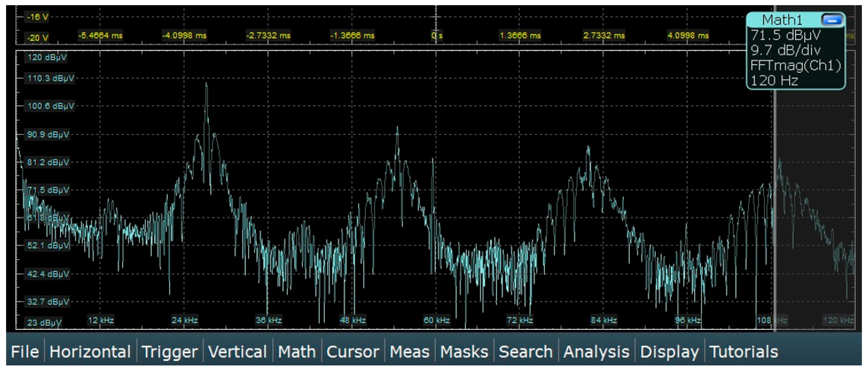Viewport: 868px width, 372px height.
Task: Click the 120 Hz resolution bandwidth value
Action: pos(774,81)
